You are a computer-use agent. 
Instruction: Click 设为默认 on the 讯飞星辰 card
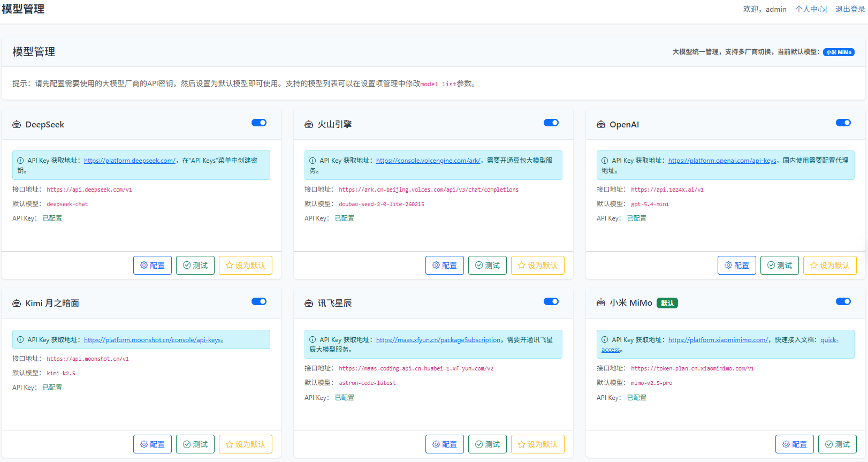point(538,444)
